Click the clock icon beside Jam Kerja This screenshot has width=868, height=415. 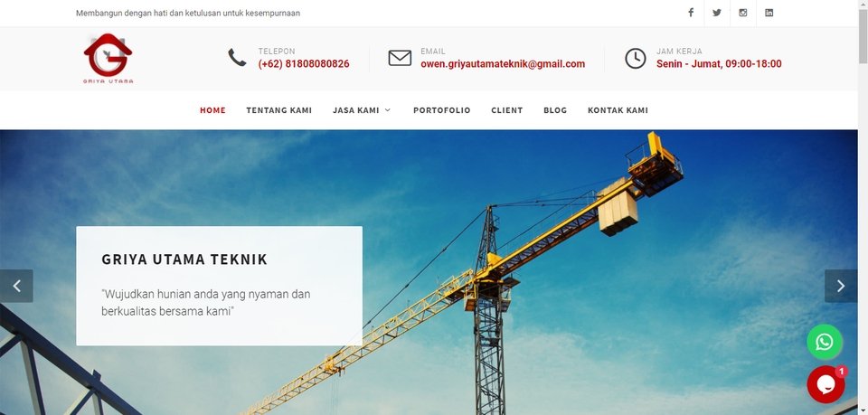[x=636, y=58]
